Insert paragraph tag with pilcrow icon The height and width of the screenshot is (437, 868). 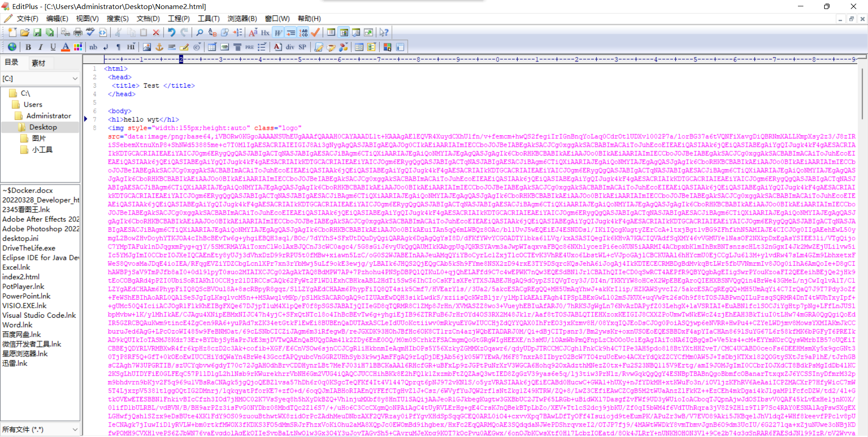tap(118, 47)
